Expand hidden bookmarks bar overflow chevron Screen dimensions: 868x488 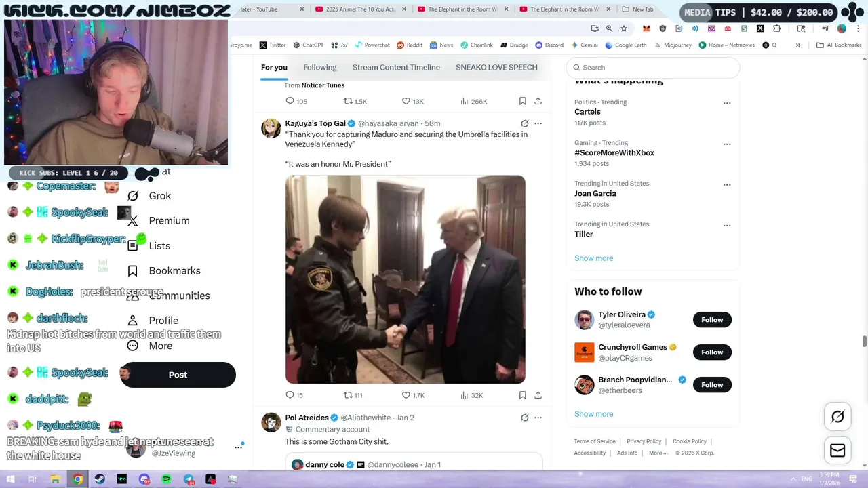(x=798, y=45)
